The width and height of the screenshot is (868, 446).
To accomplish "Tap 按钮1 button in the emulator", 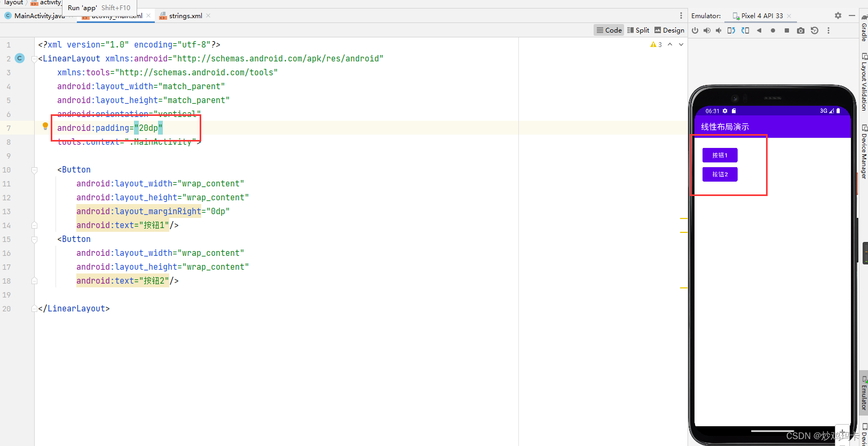I will click(720, 155).
